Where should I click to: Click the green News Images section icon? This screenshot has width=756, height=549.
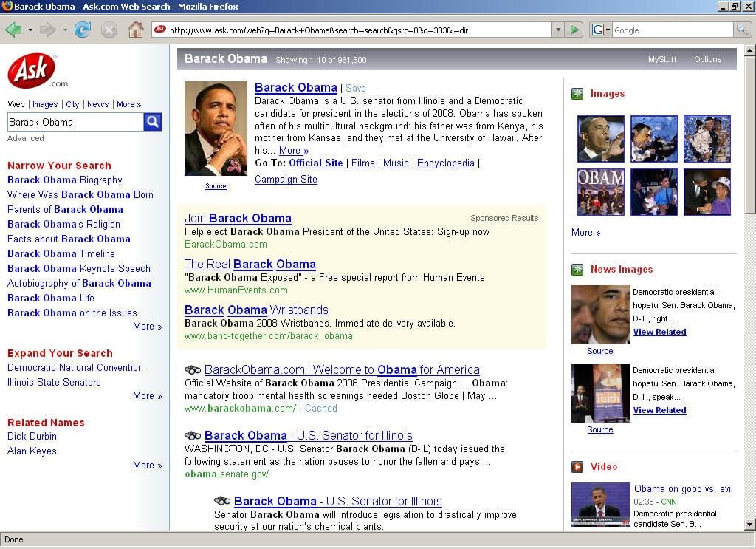click(x=577, y=269)
